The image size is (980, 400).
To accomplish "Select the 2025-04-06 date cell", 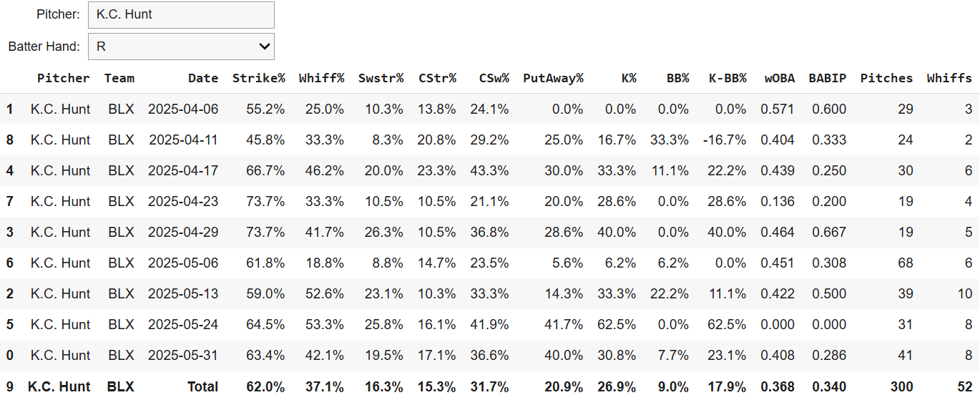I will pos(183,109).
